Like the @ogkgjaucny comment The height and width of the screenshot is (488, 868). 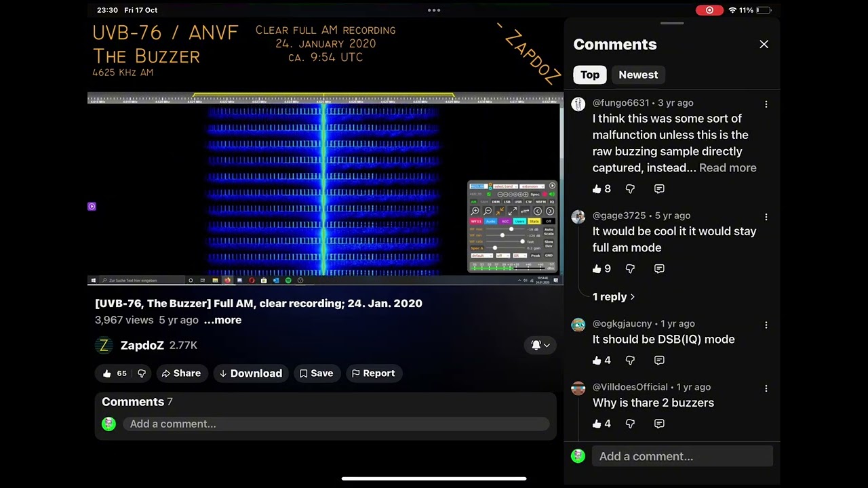[597, 361]
